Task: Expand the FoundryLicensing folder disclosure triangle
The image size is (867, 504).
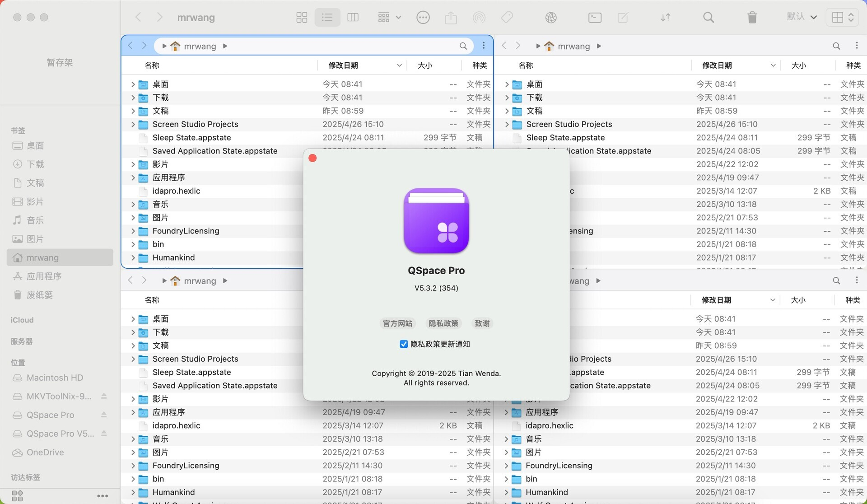Action: (x=132, y=231)
